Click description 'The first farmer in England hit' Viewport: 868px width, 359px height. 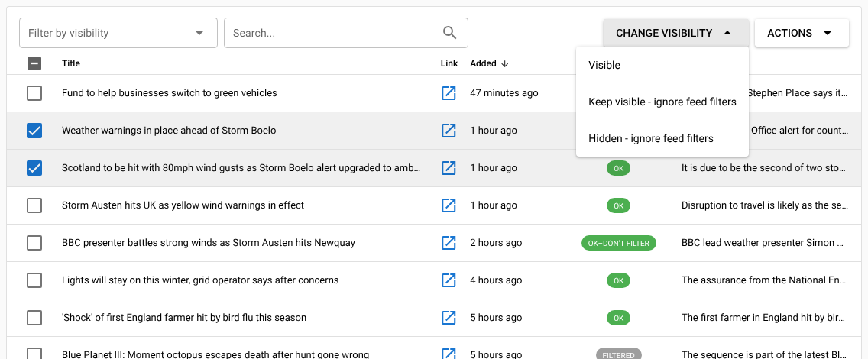tap(765, 318)
